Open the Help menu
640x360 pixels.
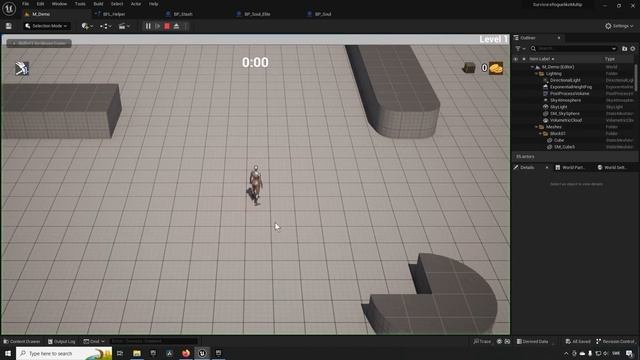click(153, 4)
